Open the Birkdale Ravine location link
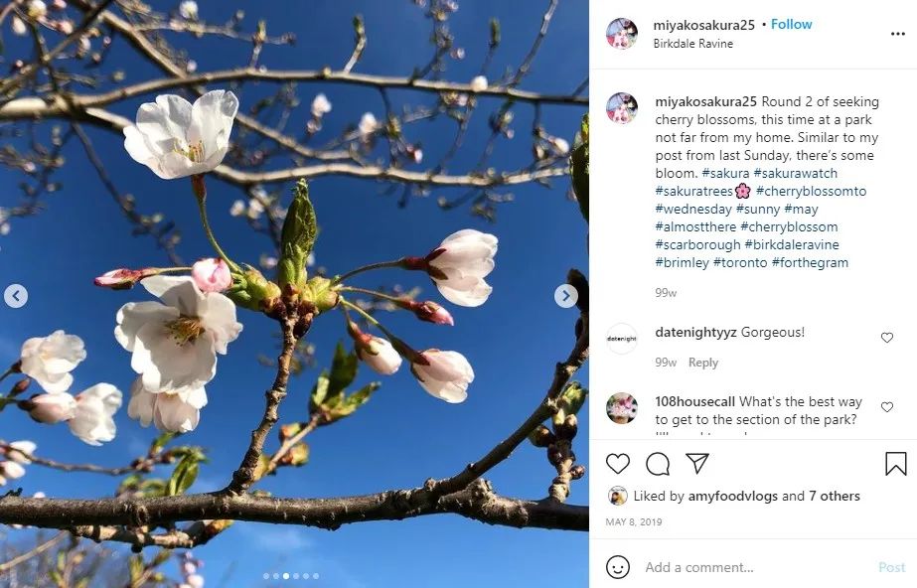 [x=693, y=44]
